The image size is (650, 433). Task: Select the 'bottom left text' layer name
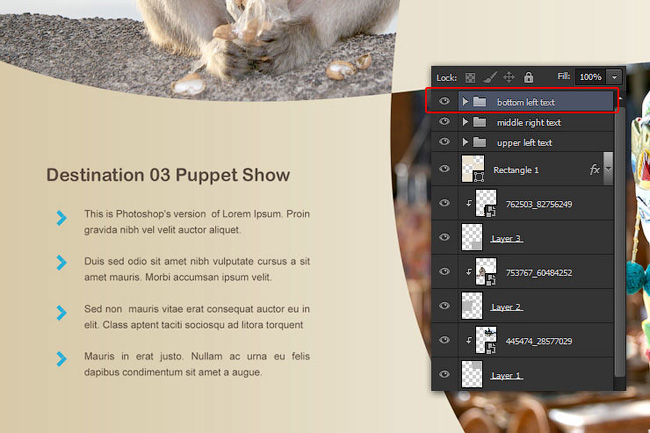pos(526,102)
